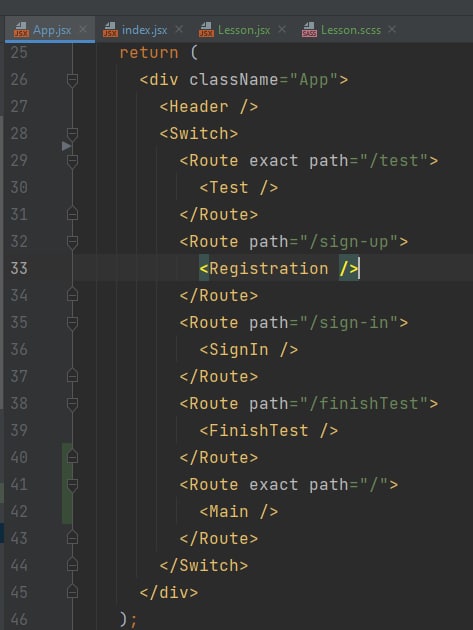Click the "App" string value
This screenshot has height=630, width=473.
pyautogui.click(x=313, y=80)
